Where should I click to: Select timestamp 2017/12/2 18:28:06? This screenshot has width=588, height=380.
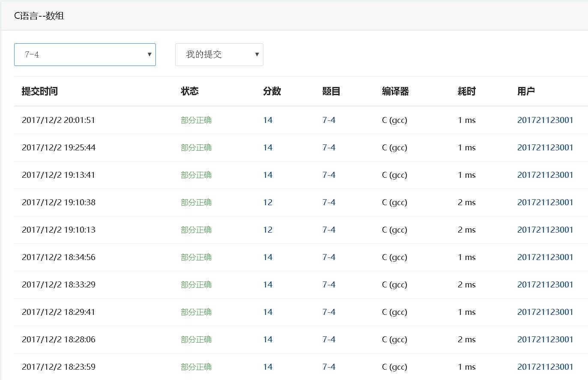pyautogui.click(x=59, y=339)
